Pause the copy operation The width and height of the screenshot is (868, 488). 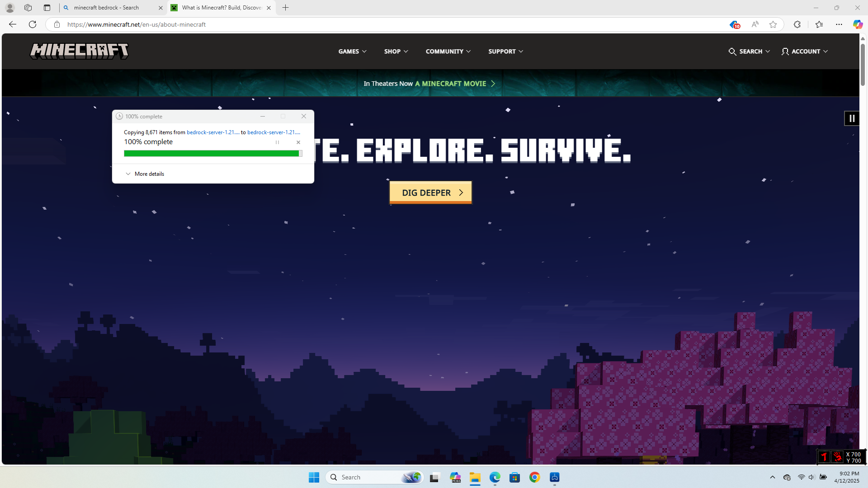pyautogui.click(x=278, y=142)
